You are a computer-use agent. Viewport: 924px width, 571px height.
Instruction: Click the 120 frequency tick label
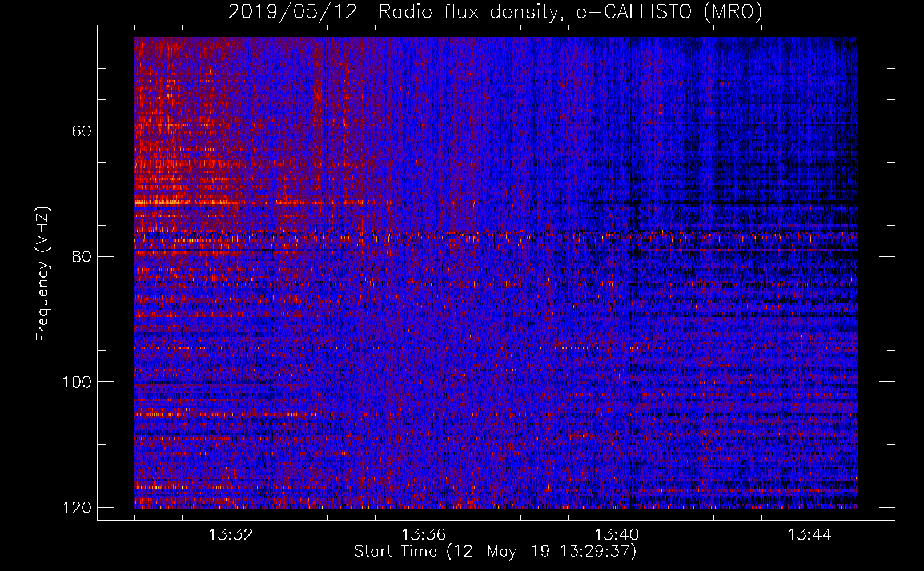(77, 508)
